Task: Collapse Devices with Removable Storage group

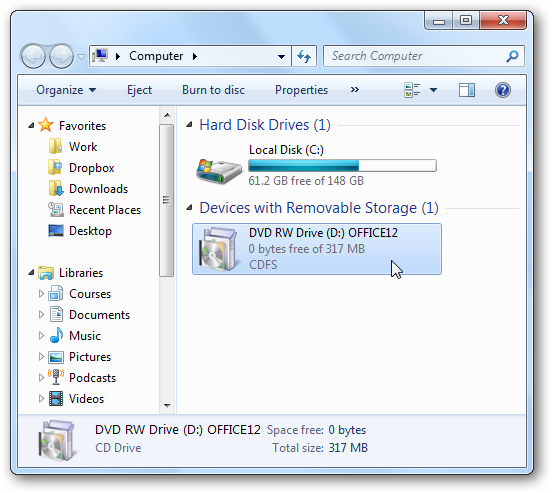Action: [189, 207]
